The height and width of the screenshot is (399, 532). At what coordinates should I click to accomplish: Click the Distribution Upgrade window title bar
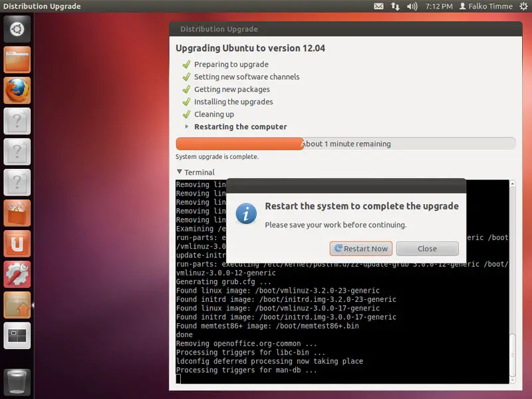[346, 29]
